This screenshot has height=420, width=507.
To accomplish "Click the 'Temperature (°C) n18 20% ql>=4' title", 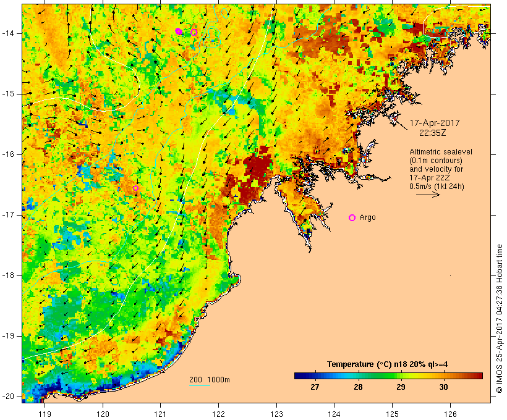I will coord(388,364).
